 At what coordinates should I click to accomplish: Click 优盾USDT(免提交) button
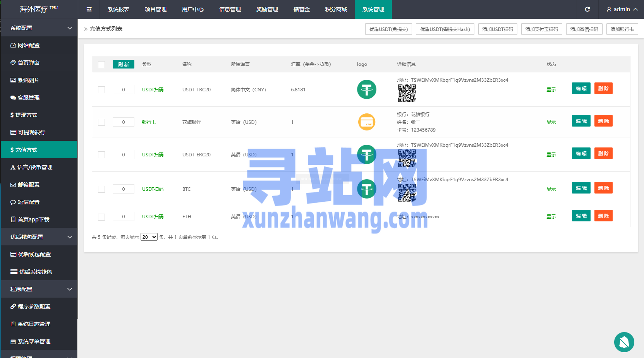pyautogui.click(x=388, y=29)
